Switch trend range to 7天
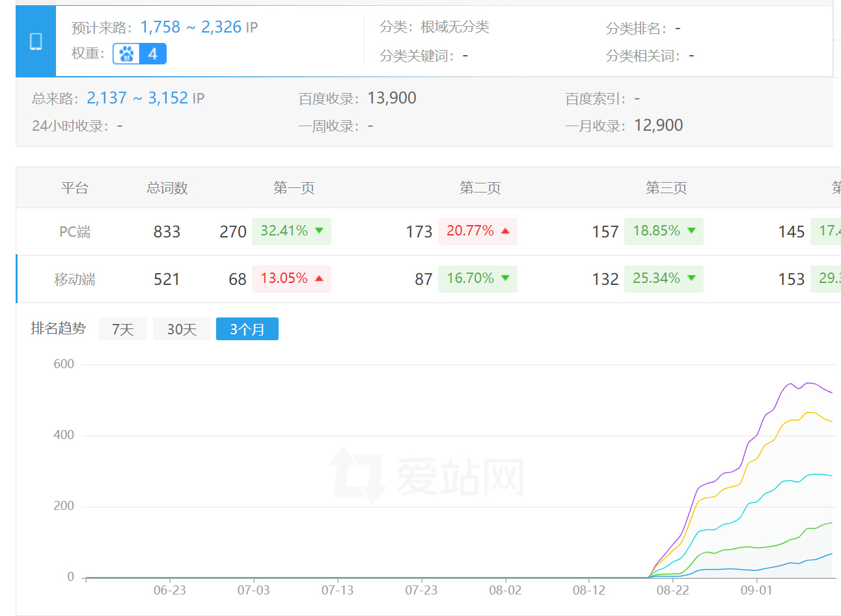Image resolution: width=841 pixels, height=616 pixels. [x=122, y=329]
